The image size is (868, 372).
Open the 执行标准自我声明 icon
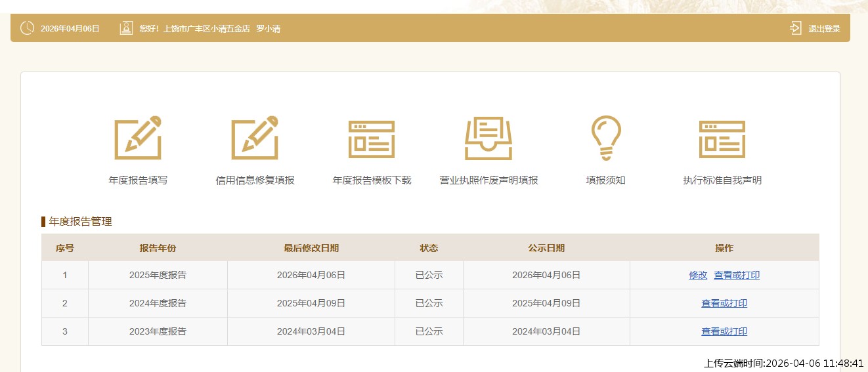[x=722, y=139]
